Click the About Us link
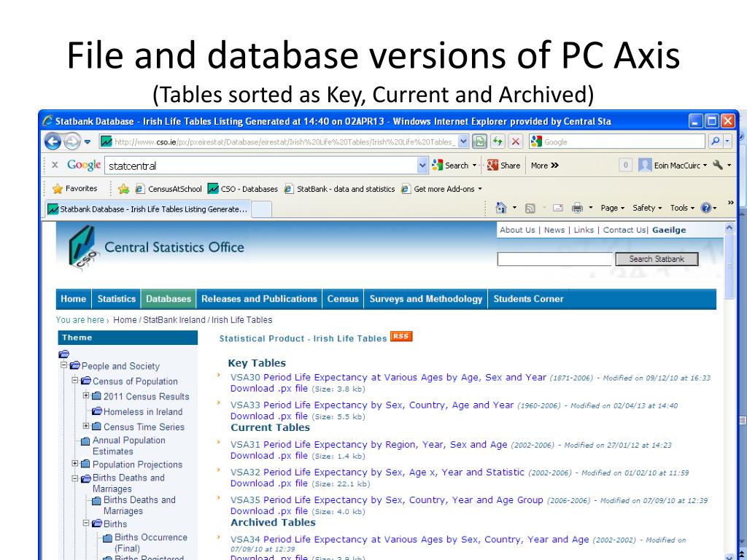 [517, 230]
